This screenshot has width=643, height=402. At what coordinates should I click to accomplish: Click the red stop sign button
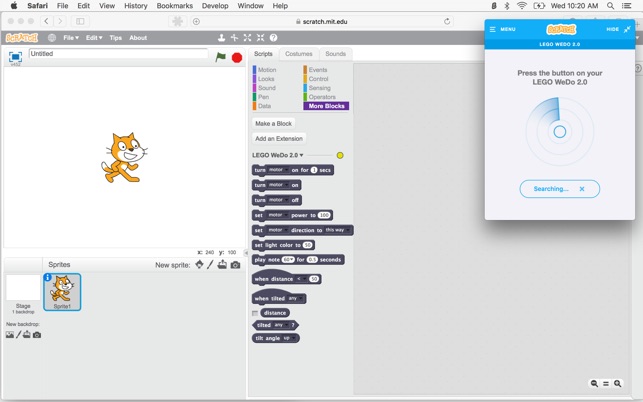click(237, 58)
